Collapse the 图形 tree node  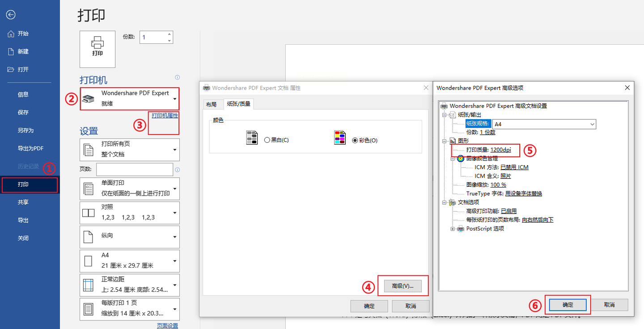(x=445, y=141)
